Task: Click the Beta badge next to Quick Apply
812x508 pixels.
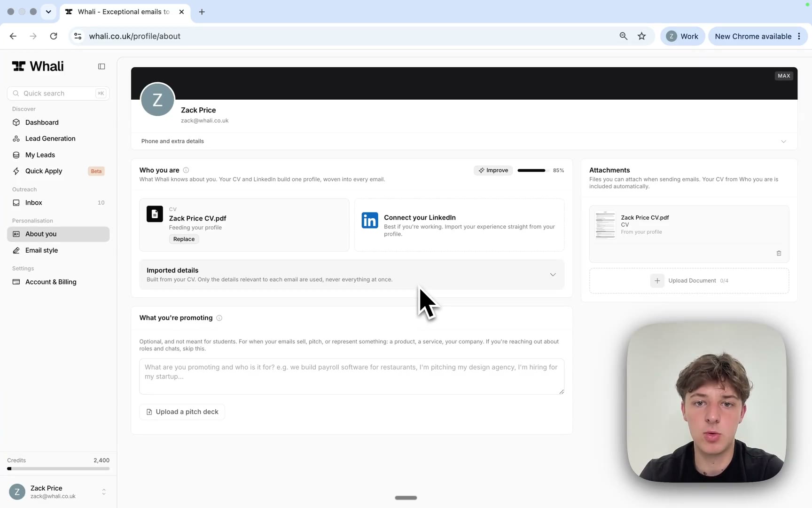Action: (96, 171)
